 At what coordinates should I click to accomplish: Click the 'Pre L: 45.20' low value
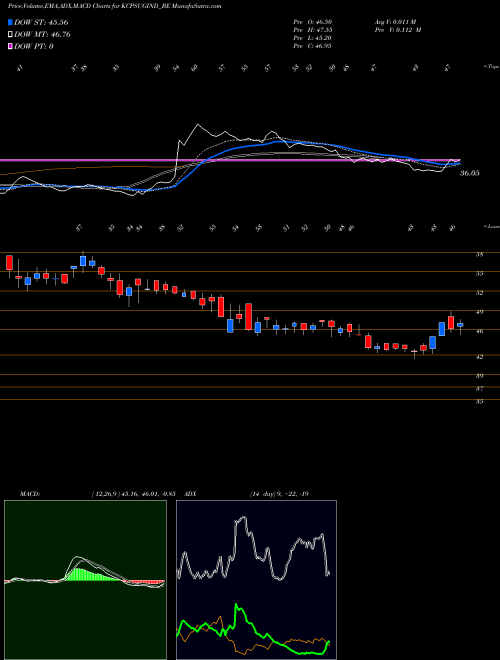[x=312, y=38]
